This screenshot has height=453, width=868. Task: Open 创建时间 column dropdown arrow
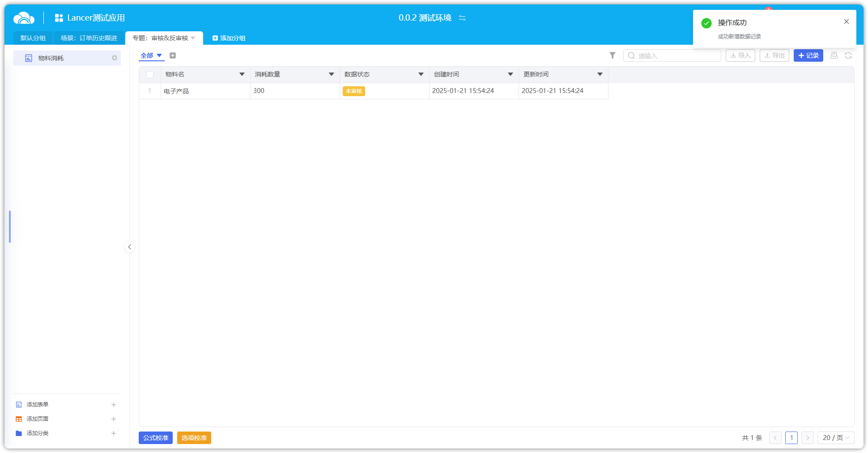tap(511, 74)
